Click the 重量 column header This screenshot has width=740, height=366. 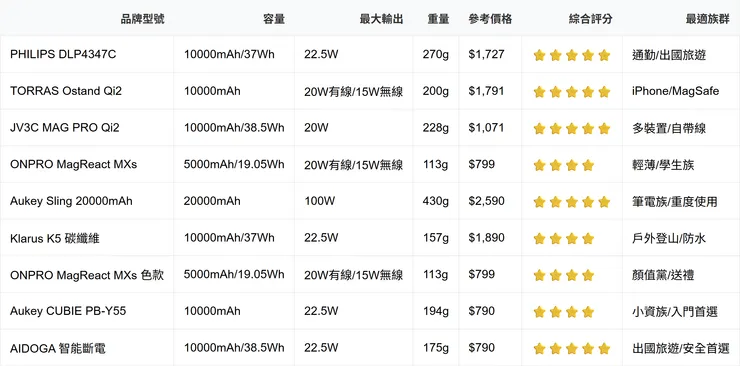point(438,19)
